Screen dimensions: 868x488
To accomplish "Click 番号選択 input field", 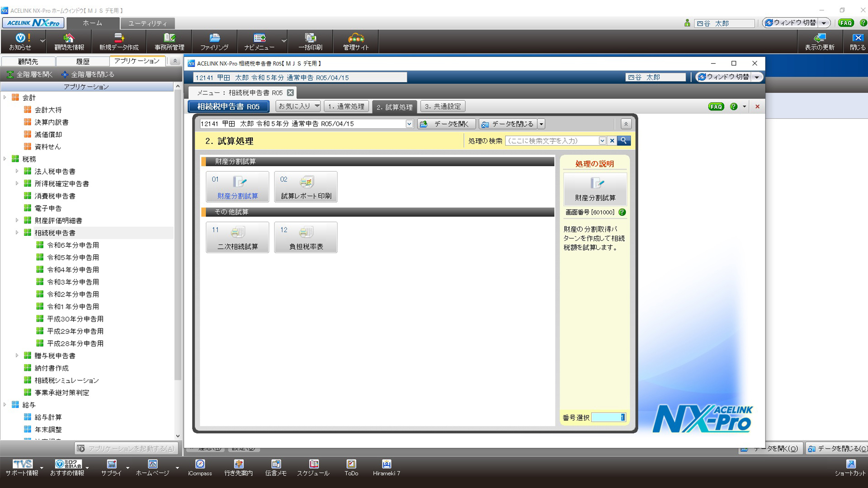I will tap(609, 418).
